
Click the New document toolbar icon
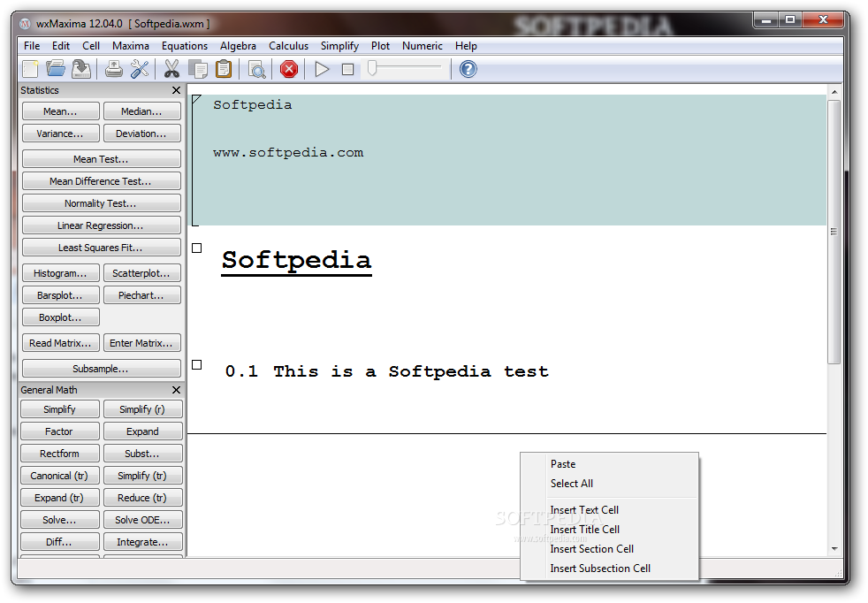click(30, 69)
